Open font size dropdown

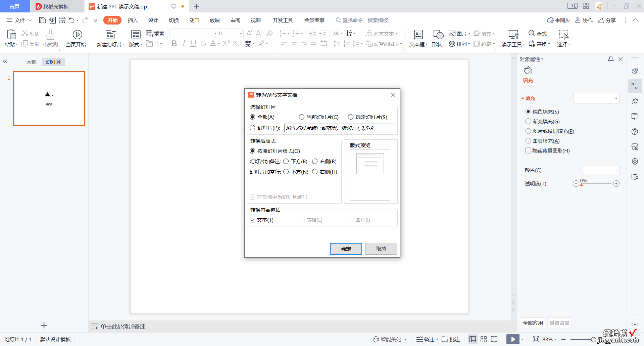(241, 33)
